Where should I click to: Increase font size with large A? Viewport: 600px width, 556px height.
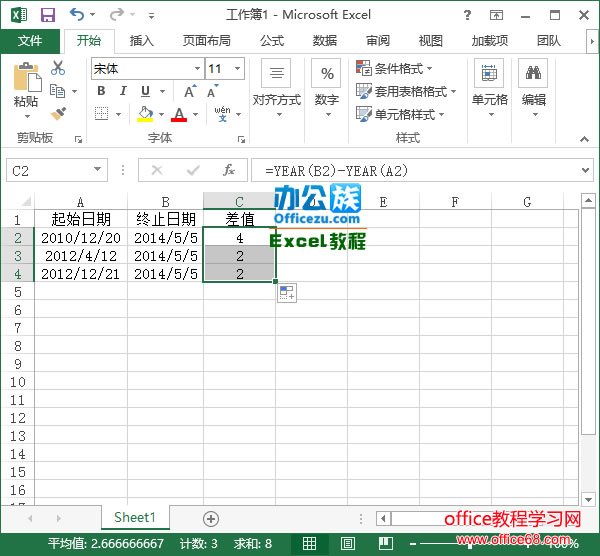point(190,91)
